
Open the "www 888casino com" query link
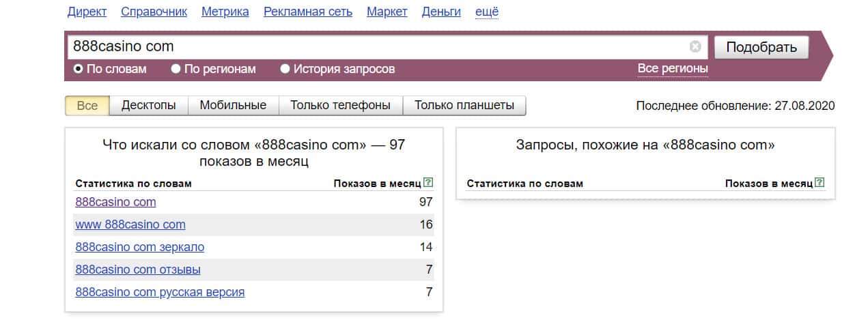click(130, 225)
